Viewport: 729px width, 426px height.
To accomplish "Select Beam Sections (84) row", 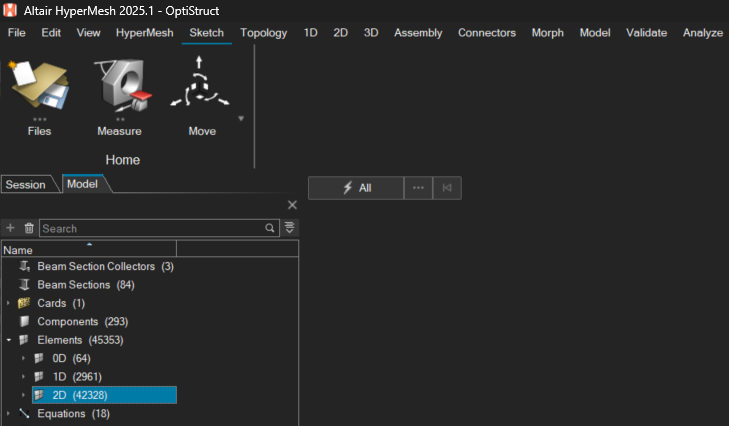I will click(x=86, y=285).
